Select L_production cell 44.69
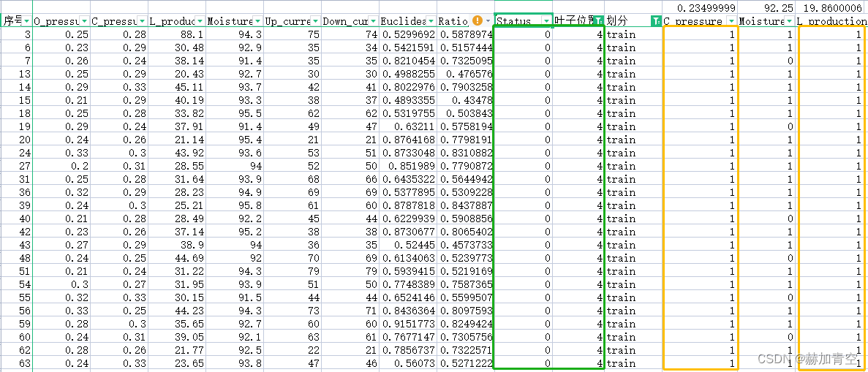This screenshot has width=868, height=372. 176,258
